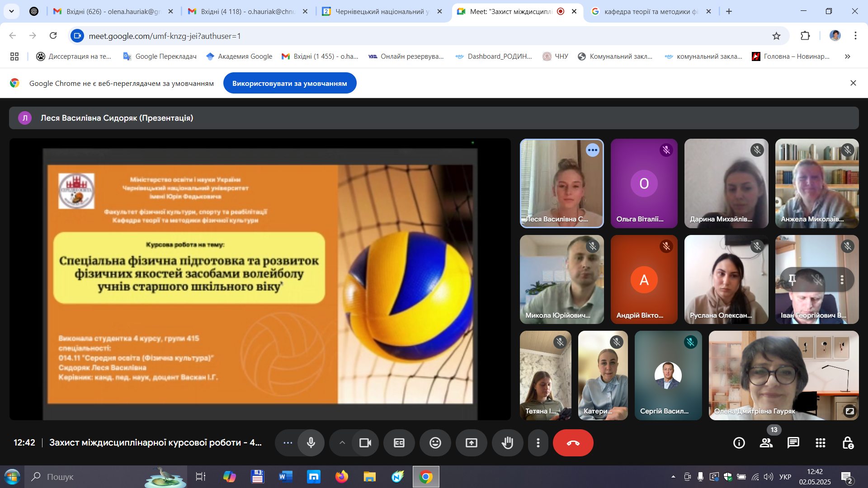The image size is (868, 488).
Task: Open the reactions emoji button
Action: tap(435, 443)
